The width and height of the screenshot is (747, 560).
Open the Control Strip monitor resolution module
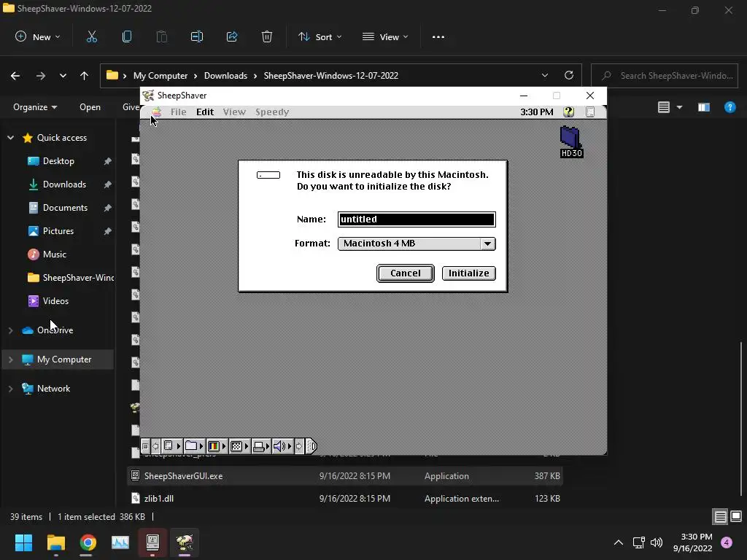(x=239, y=446)
